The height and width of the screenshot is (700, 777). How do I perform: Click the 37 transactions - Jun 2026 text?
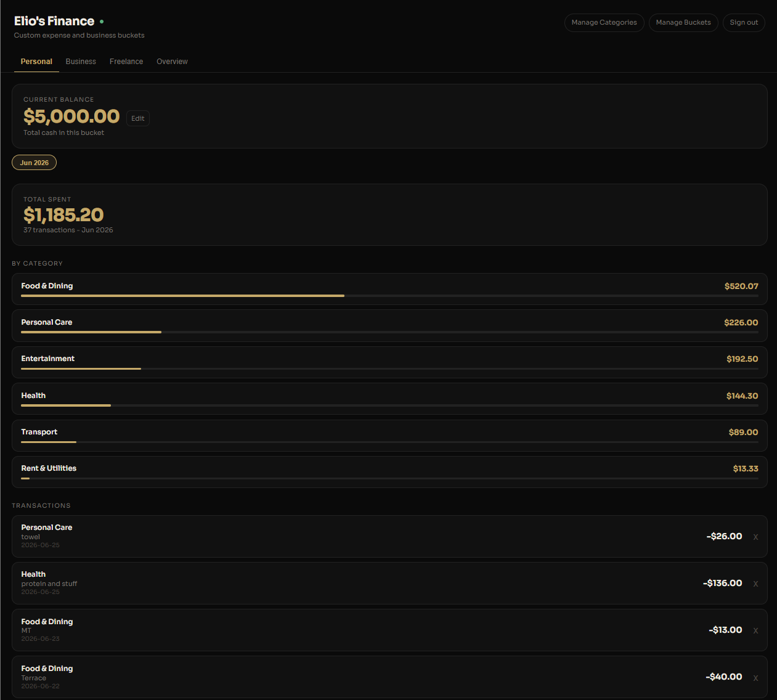pyautogui.click(x=68, y=230)
